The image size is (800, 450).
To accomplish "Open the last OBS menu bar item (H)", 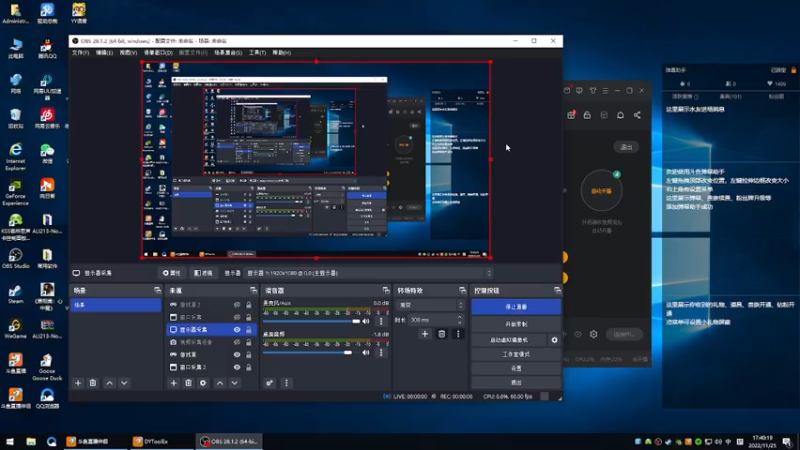I will [282, 53].
